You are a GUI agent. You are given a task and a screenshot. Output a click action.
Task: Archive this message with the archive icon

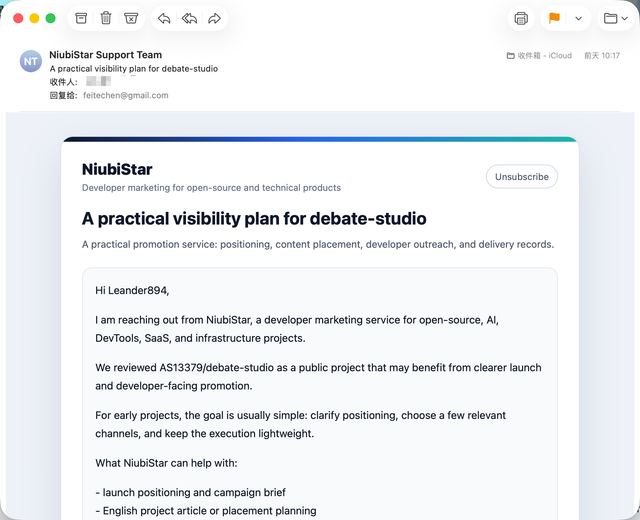pos(81,18)
